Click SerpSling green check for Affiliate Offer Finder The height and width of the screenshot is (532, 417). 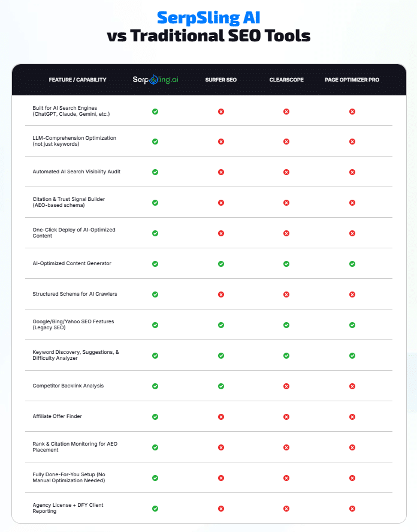[155, 416]
